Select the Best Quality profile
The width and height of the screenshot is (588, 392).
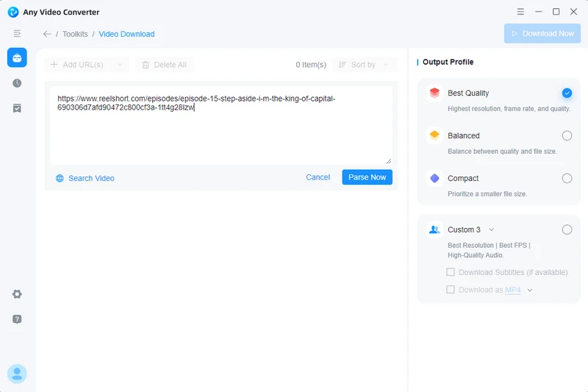[x=567, y=93]
